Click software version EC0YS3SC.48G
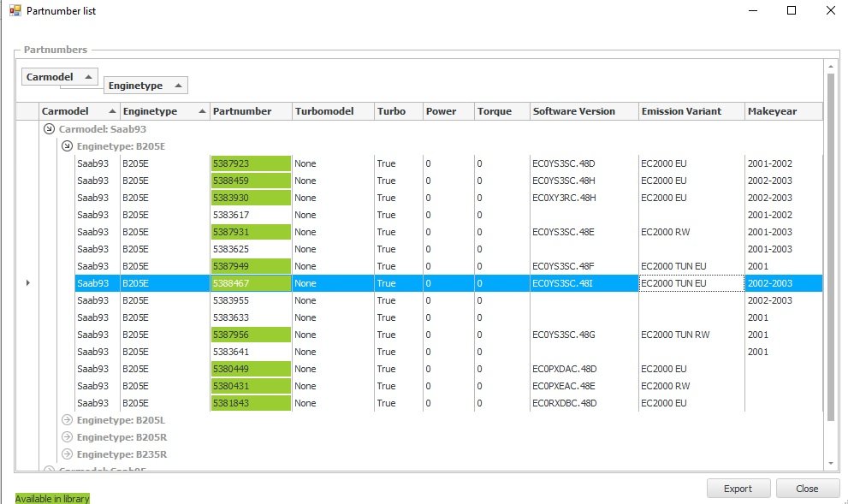The height and width of the screenshot is (504, 848). coord(564,335)
